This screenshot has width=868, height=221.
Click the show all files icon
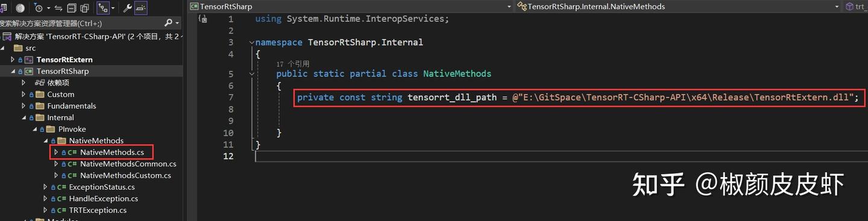[84, 8]
